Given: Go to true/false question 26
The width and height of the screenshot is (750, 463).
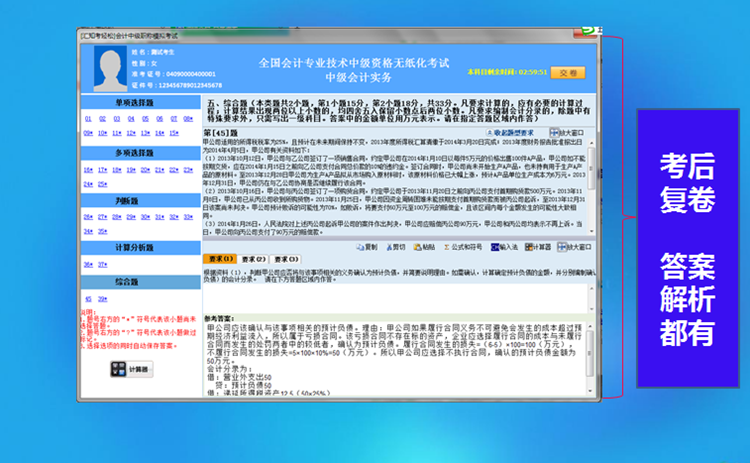Looking at the screenshot, I should click(x=88, y=217).
